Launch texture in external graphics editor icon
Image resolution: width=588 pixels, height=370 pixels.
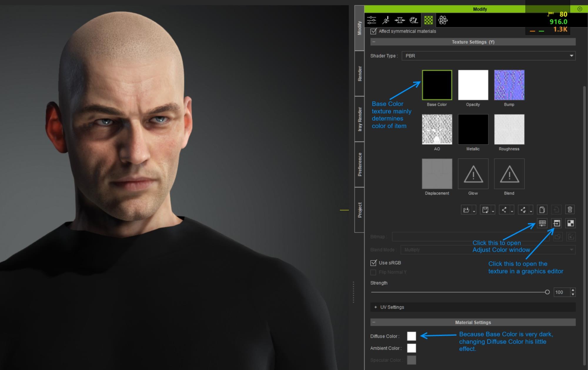pyautogui.click(x=556, y=223)
